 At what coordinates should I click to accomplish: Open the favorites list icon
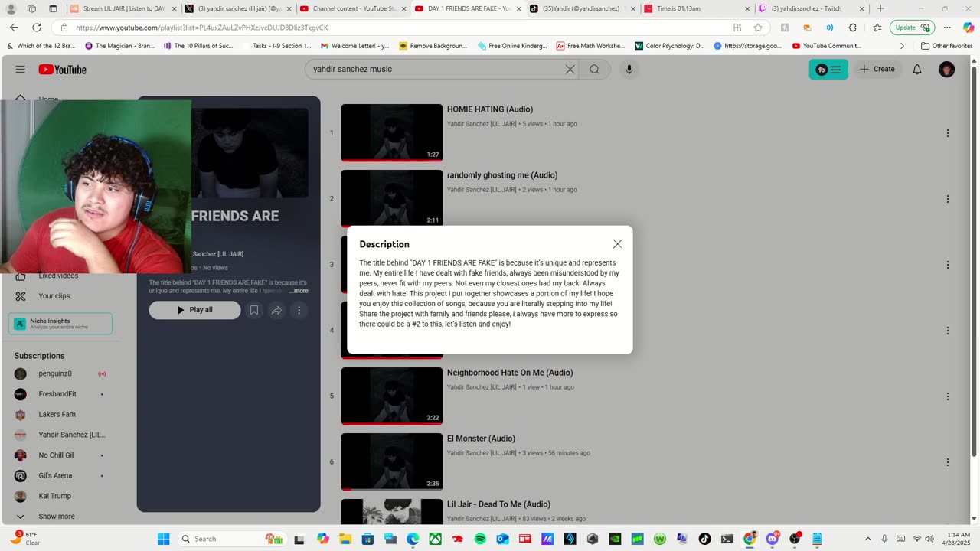point(877,28)
